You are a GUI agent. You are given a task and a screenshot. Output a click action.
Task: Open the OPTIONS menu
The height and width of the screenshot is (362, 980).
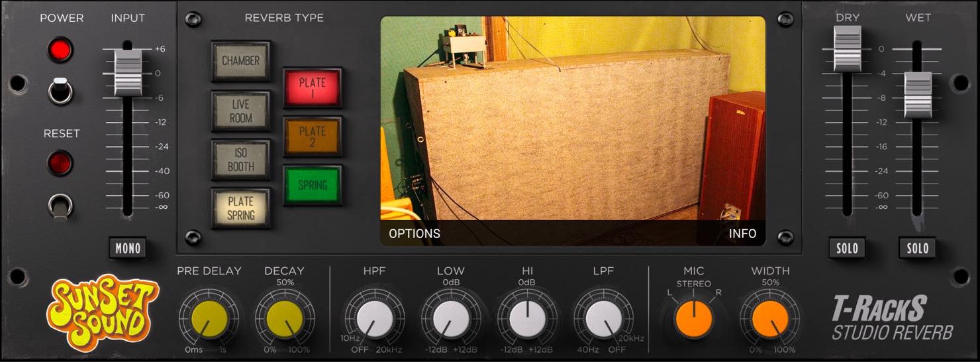pos(415,233)
